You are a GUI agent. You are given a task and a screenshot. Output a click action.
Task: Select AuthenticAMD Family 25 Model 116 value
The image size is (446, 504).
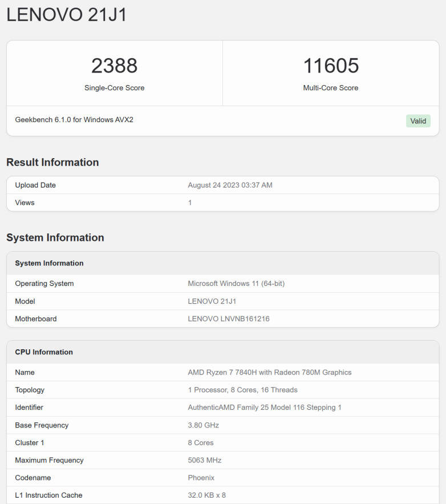click(265, 407)
